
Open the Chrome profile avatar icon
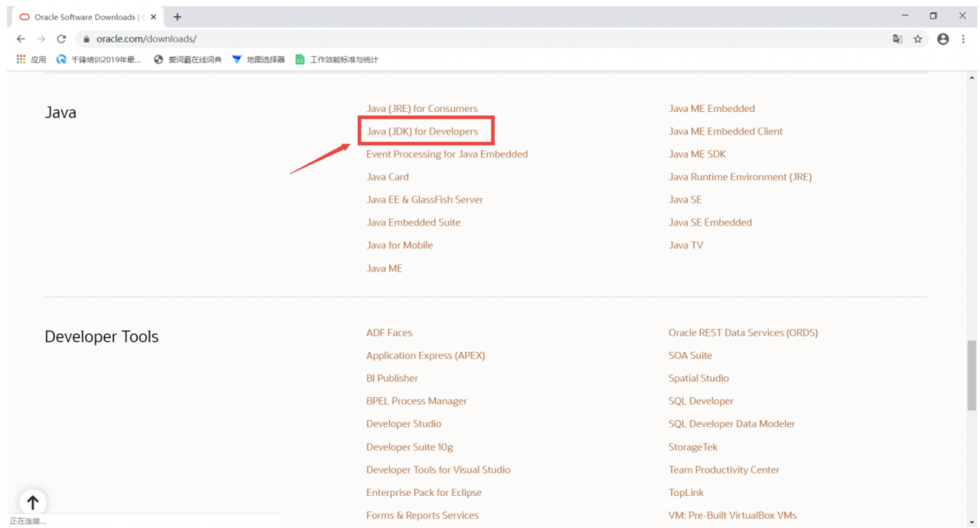click(x=943, y=39)
